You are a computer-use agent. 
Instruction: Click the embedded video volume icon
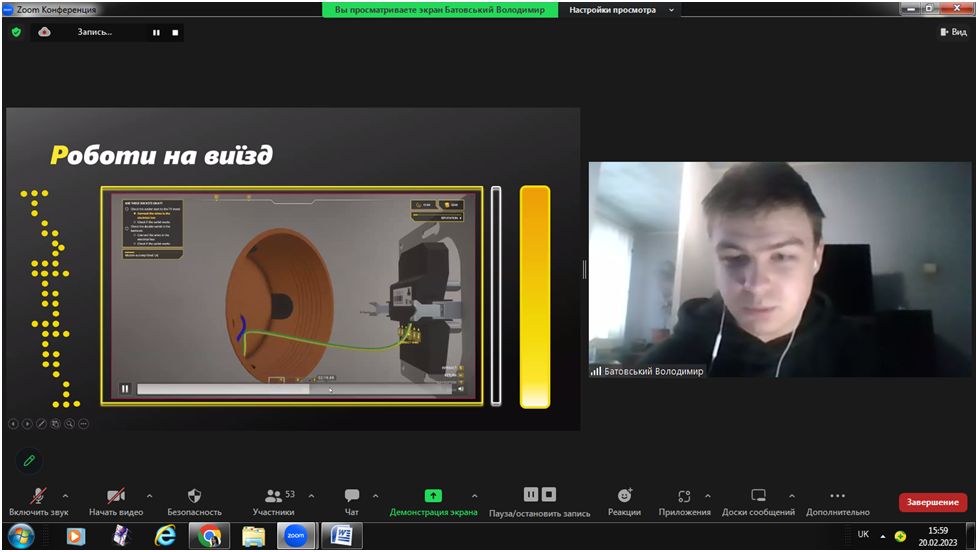click(x=461, y=389)
